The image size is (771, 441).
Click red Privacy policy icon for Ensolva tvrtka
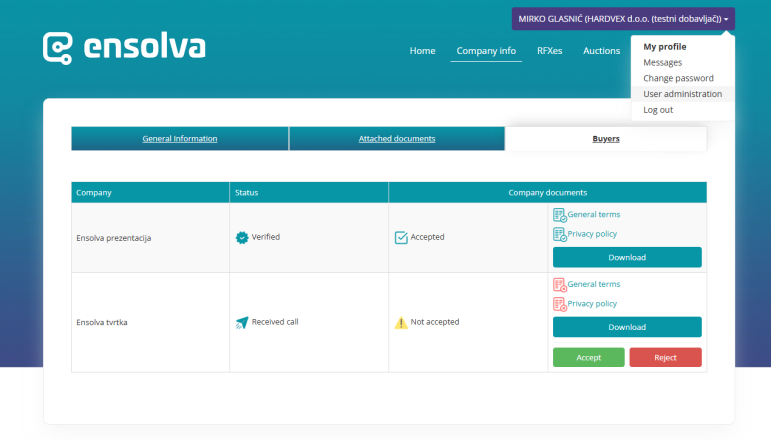tap(559, 304)
